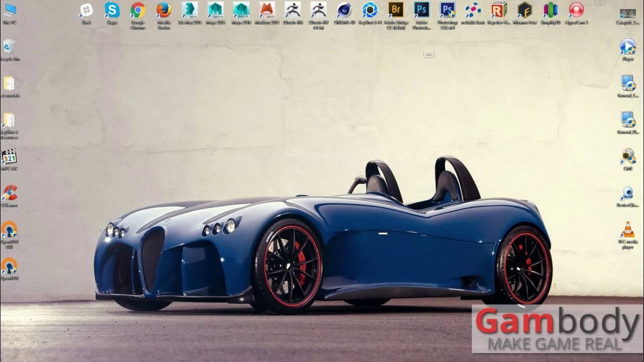Select the Adobe Bridge CC icon
The image size is (644, 362).
(395, 11)
